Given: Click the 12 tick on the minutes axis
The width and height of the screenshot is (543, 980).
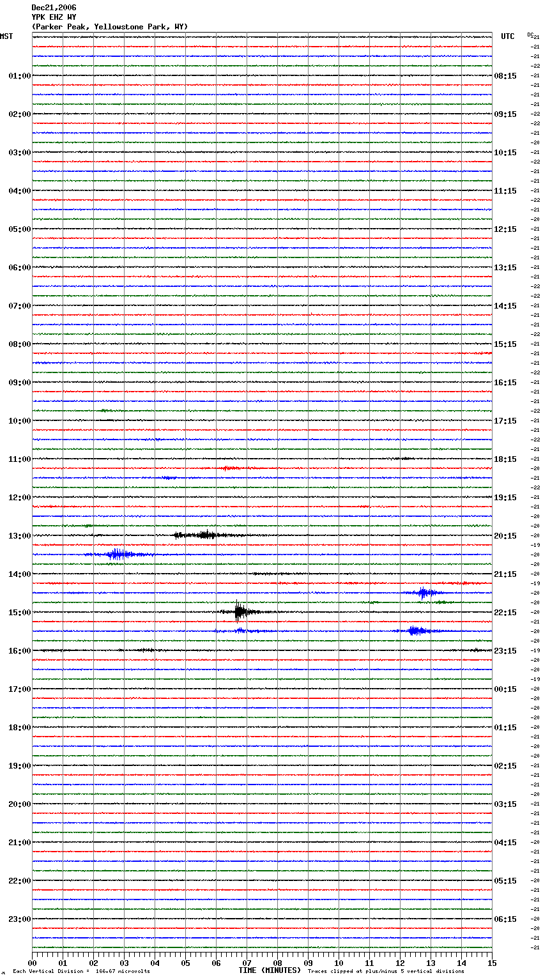Looking at the screenshot, I should (x=400, y=963).
